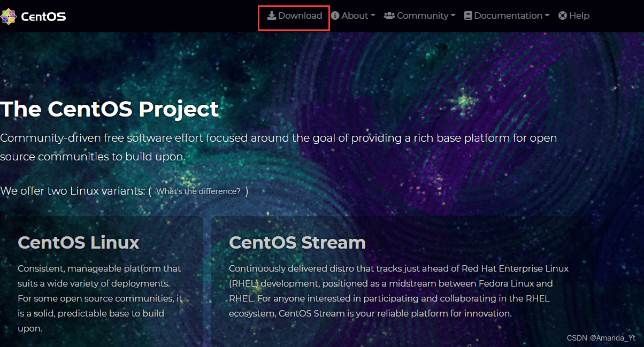Open the Documentation menu
Image resolution: width=644 pixels, height=347 pixels.
pos(507,16)
